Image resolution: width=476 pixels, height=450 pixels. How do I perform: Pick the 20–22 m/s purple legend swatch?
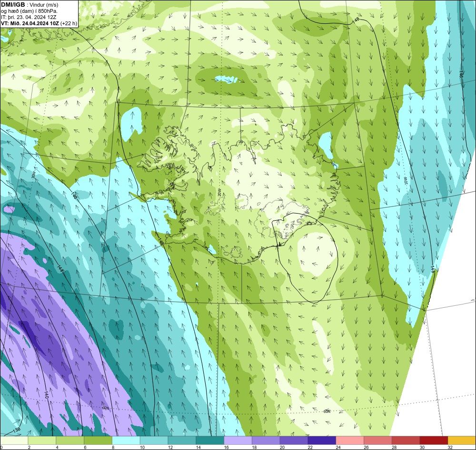pyautogui.click(x=294, y=440)
